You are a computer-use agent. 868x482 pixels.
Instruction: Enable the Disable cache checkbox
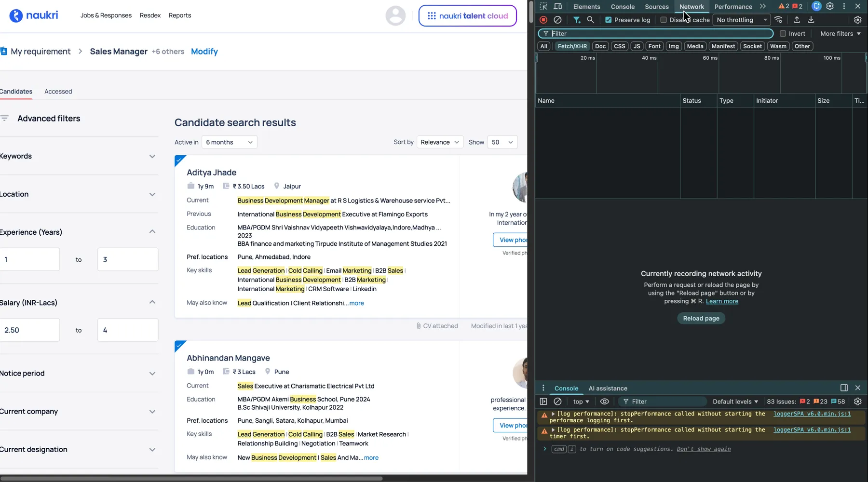[x=664, y=20]
